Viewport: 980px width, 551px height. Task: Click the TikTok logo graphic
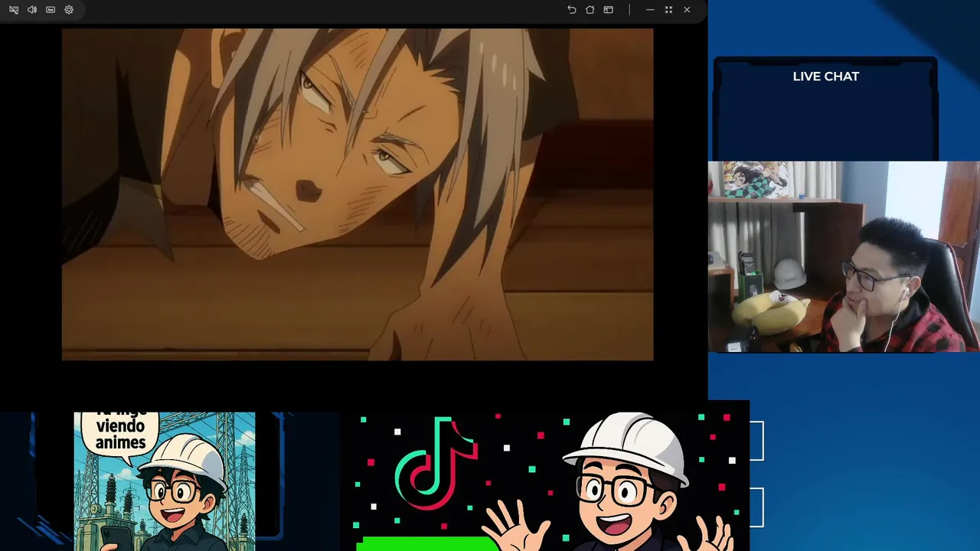click(x=436, y=462)
